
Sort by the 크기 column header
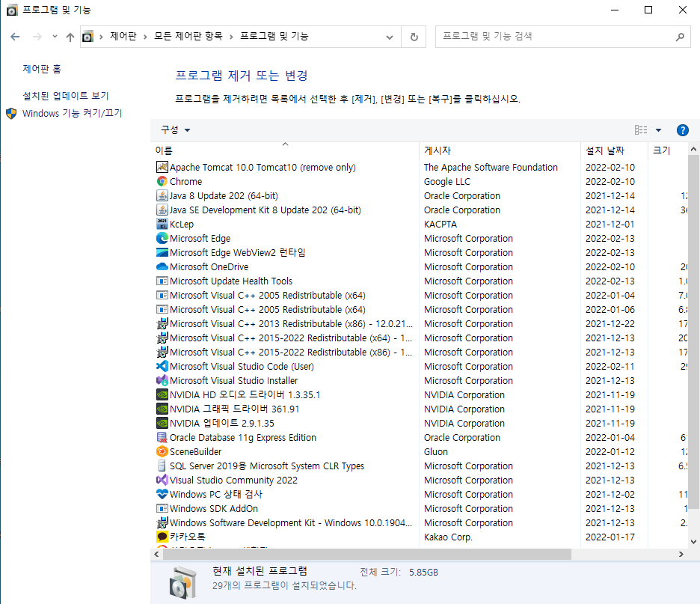click(x=667, y=150)
